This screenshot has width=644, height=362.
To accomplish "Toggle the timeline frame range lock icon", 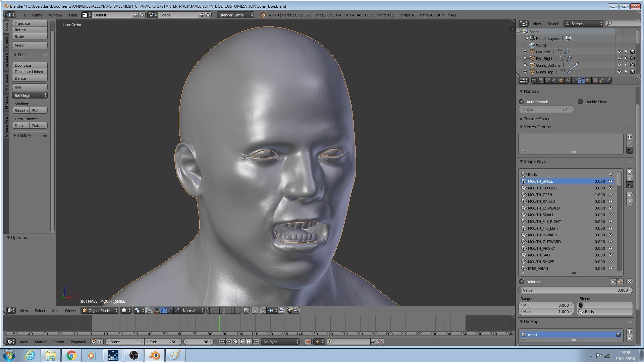I will [100, 342].
